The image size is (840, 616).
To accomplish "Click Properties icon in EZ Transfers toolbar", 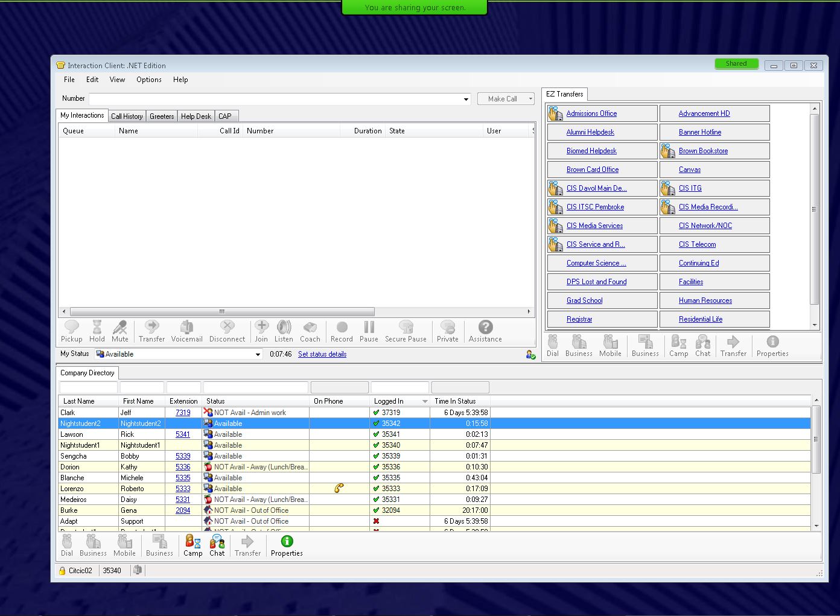I will (772, 341).
